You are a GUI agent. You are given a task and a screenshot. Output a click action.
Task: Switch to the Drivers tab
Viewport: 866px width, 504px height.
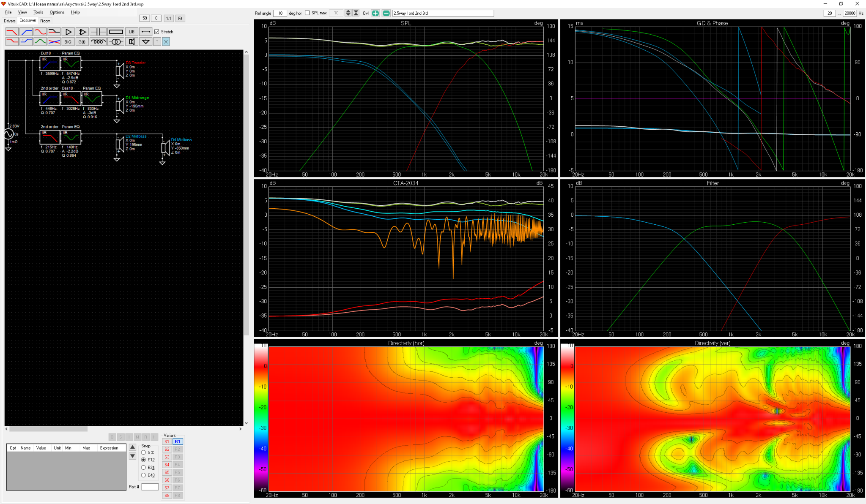(x=10, y=21)
